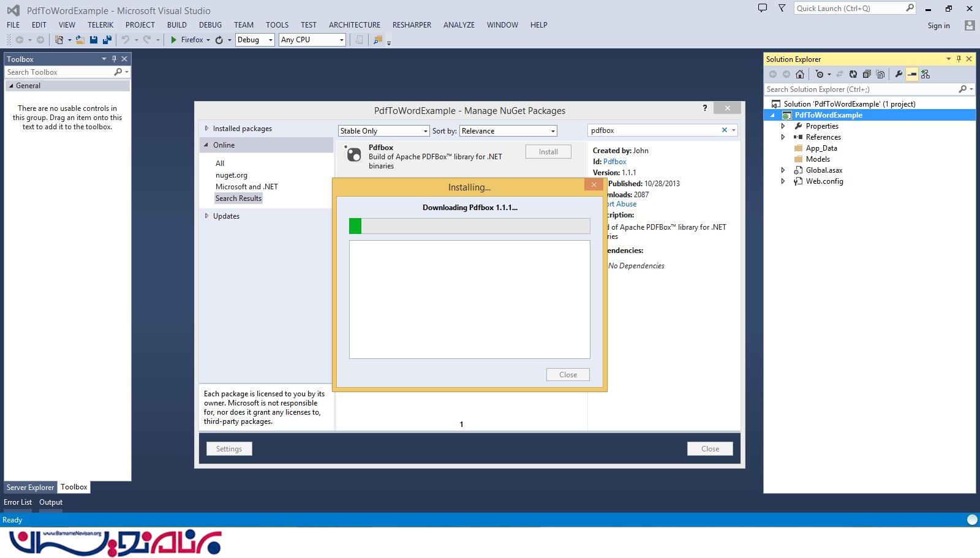This screenshot has width=980, height=558.
Task: Click the Pdfbox download progress bar
Action: click(x=469, y=226)
